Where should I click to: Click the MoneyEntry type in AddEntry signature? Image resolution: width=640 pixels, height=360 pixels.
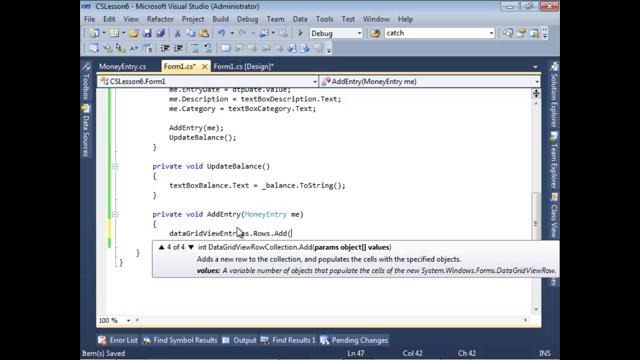[265, 214]
